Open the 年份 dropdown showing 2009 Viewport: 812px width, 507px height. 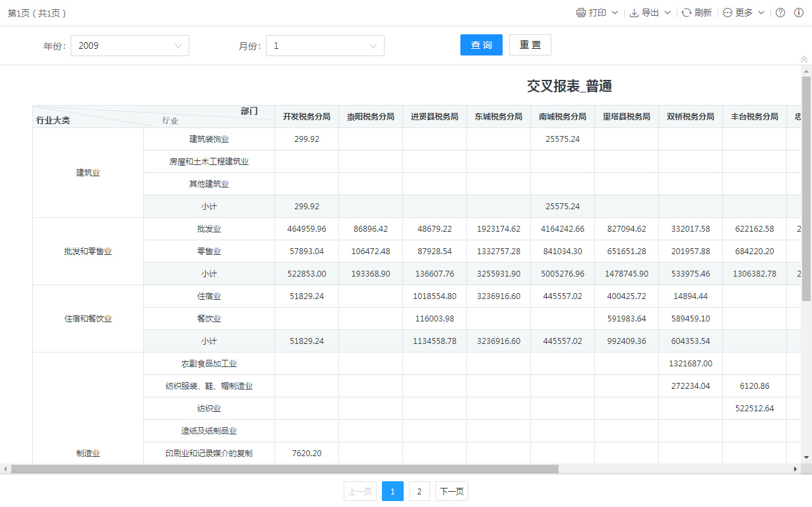pos(129,46)
